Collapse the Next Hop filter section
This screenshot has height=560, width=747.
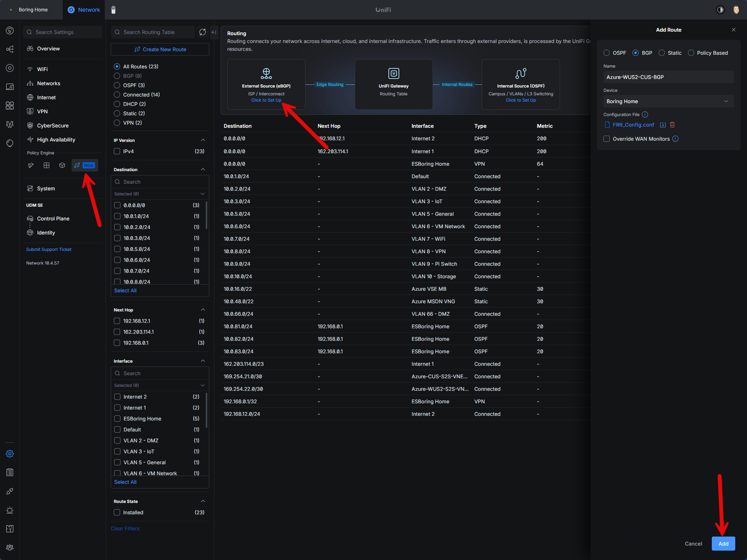[x=203, y=310]
